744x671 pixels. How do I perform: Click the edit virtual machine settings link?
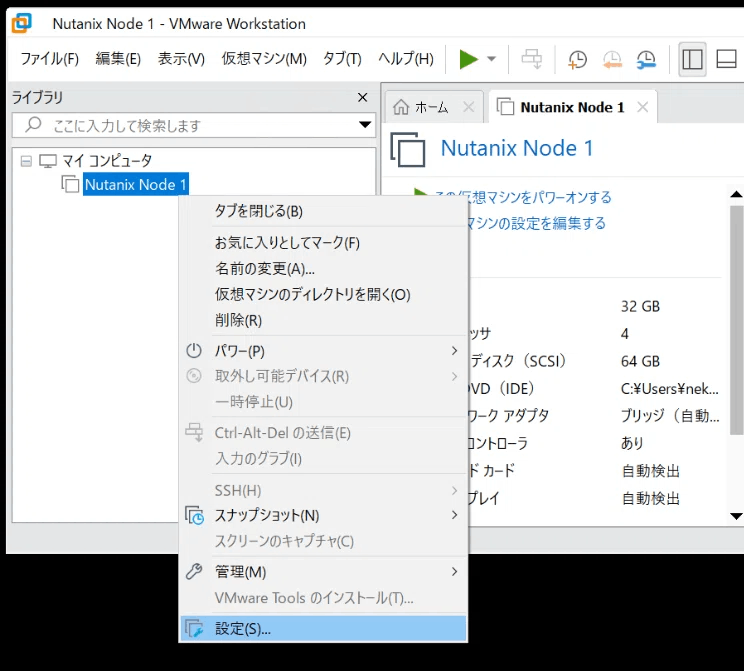[535, 223]
